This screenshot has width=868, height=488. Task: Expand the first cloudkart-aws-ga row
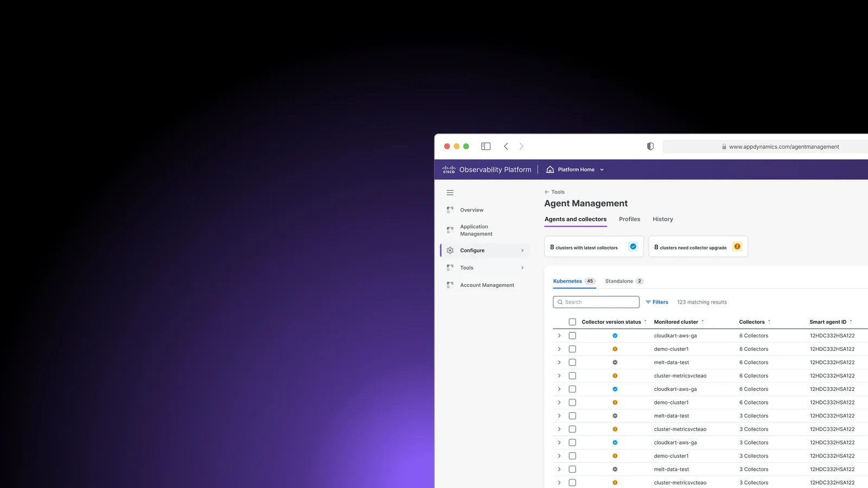click(559, 336)
